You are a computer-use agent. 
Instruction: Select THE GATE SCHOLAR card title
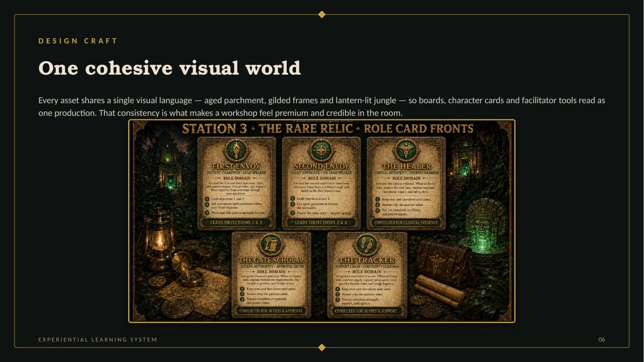[271, 260]
